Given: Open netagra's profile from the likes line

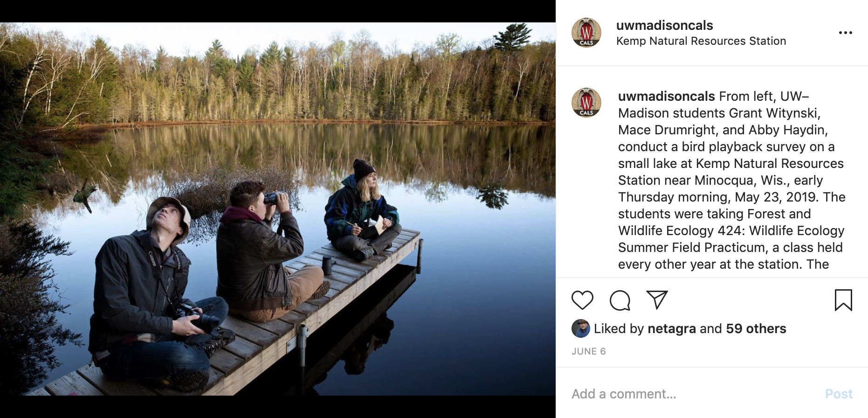Looking at the screenshot, I should (672, 328).
